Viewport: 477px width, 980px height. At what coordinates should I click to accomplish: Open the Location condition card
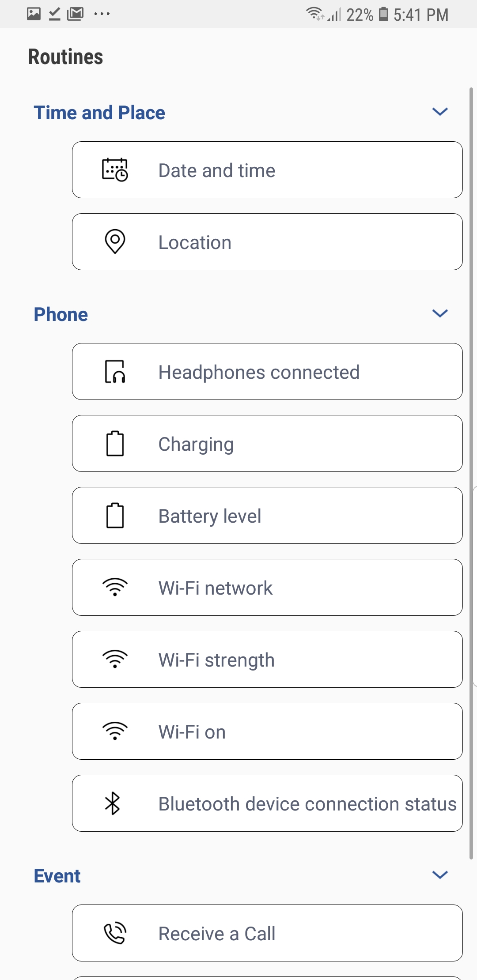pos(267,242)
